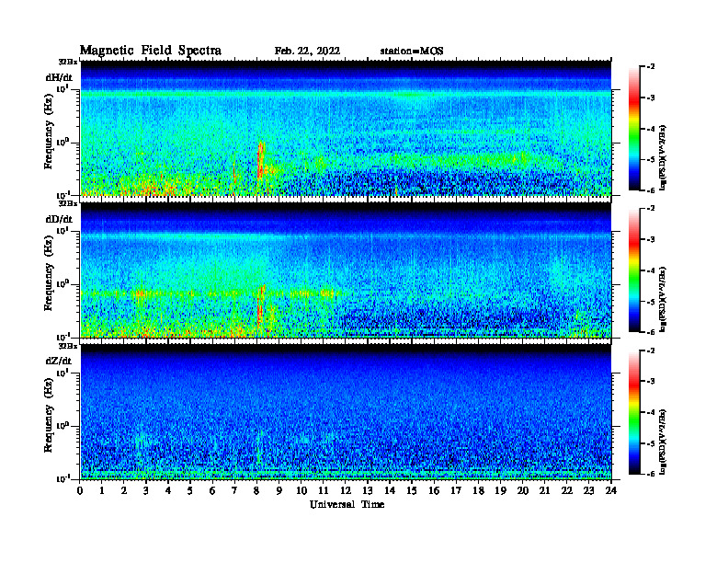The width and height of the screenshot is (728, 563).
Task: Click the dD/dt panel color scale bar
Action: coord(633,270)
